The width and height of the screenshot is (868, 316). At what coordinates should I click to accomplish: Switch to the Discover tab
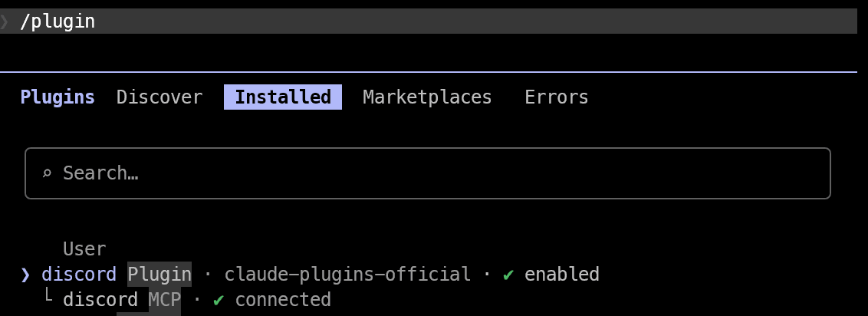(159, 97)
